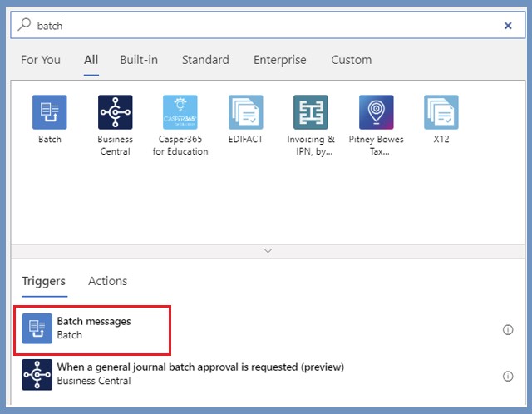Switch to the Actions tab
Viewport: 532px width, 414px height.
click(107, 281)
